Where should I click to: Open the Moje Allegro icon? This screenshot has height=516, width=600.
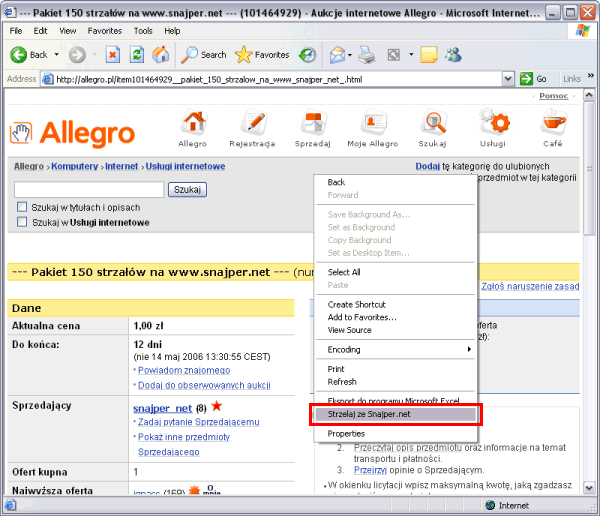373,122
